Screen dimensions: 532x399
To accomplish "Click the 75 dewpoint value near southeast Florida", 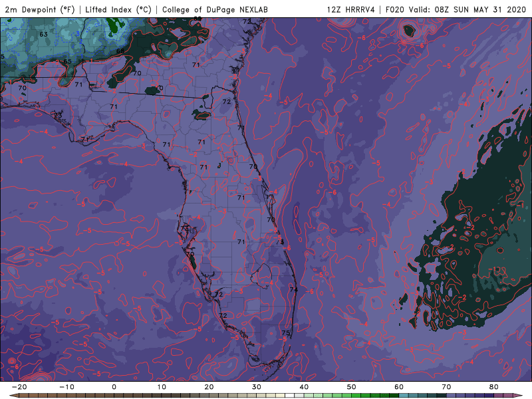I will point(286,333).
